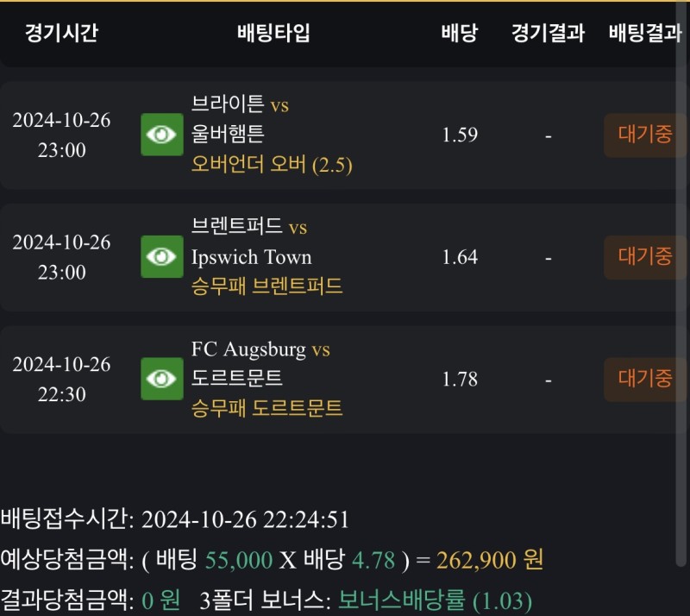Click the eye icon for Brighton vs Wolverhampton
Viewport: 690px width, 616px height.
pyautogui.click(x=162, y=135)
